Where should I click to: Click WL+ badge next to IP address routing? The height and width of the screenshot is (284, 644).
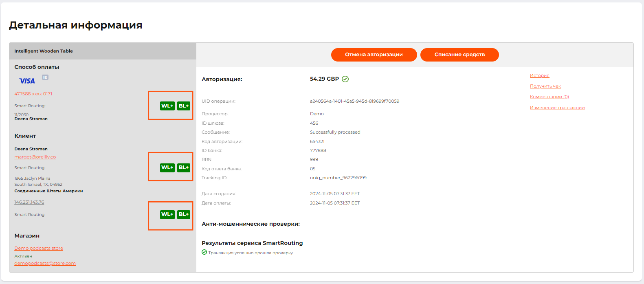[x=167, y=214]
